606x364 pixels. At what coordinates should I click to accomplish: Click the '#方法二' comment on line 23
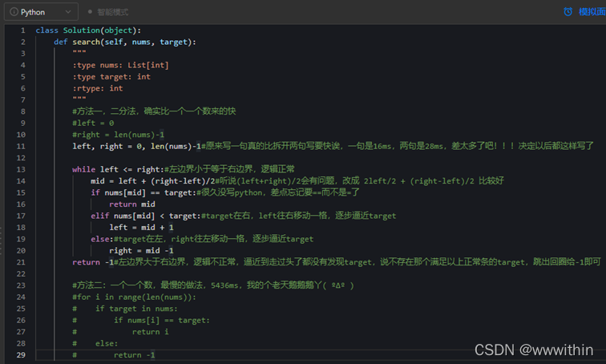[x=213, y=285]
